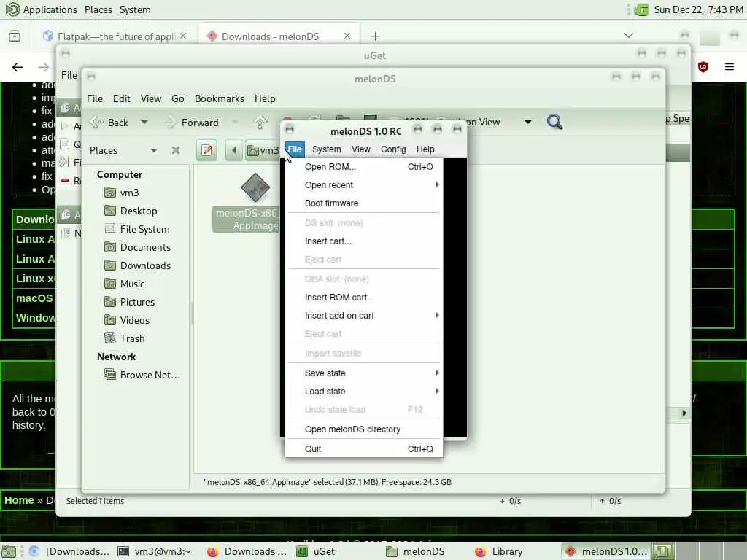747x560 pixels.
Task: Open the browser tab list chevron
Action: click(628, 36)
